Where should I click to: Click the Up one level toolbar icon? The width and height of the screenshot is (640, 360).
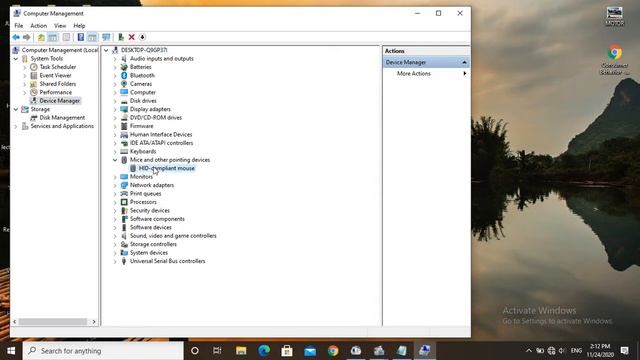(41, 37)
